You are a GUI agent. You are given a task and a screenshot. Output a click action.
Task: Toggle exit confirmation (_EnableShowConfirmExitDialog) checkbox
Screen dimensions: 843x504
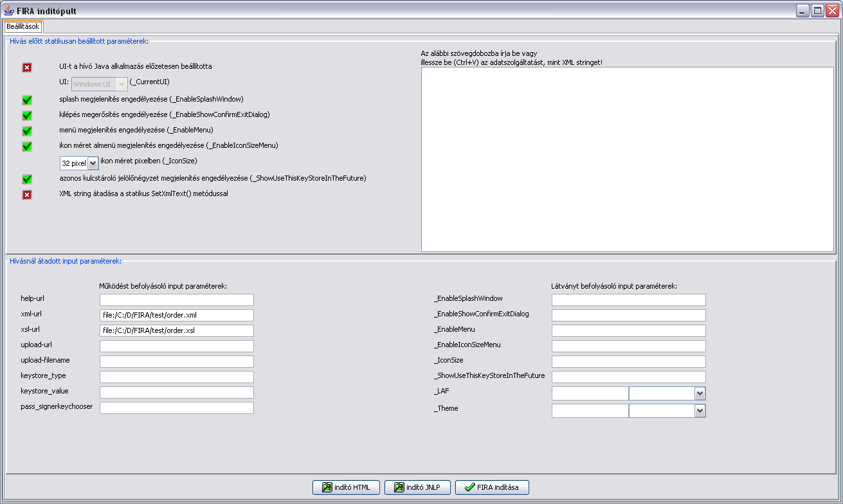click(x=27, y=115)
